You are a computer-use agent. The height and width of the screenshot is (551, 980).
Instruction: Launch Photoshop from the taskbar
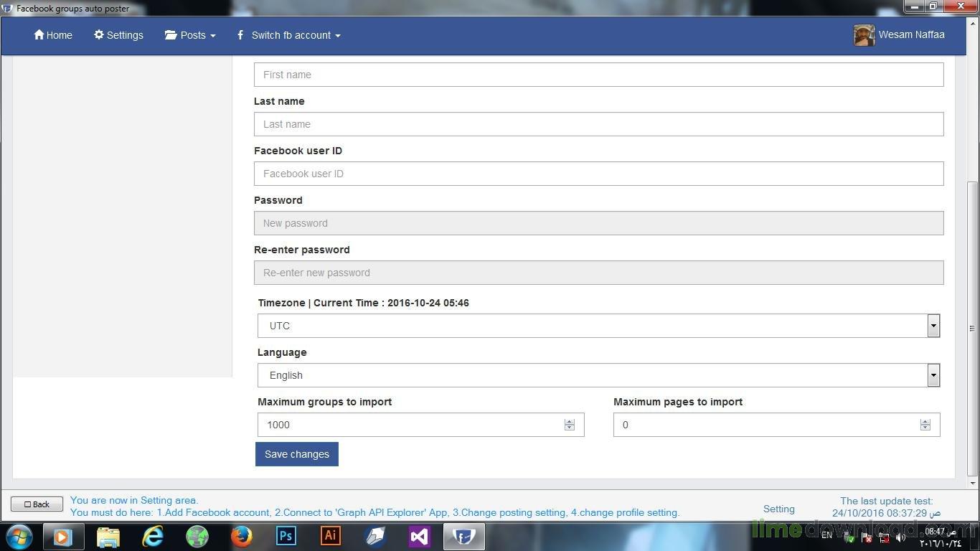coord(286,536)
